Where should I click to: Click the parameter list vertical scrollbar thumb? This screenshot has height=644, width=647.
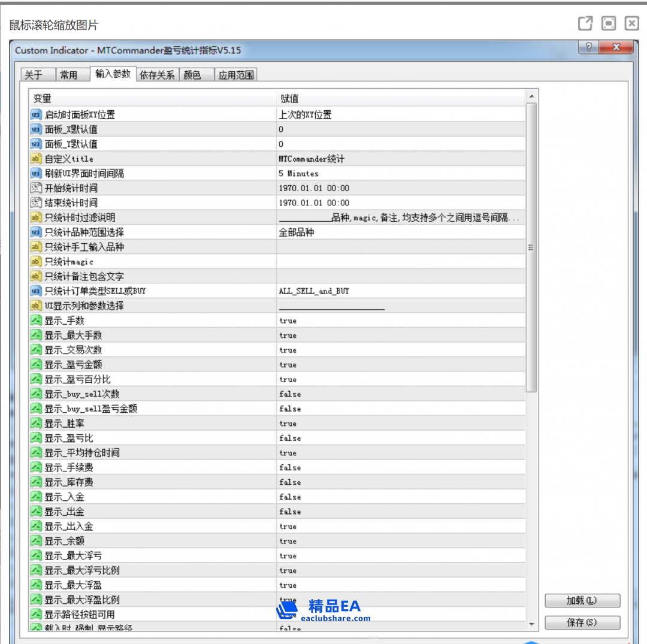point(531,247)
